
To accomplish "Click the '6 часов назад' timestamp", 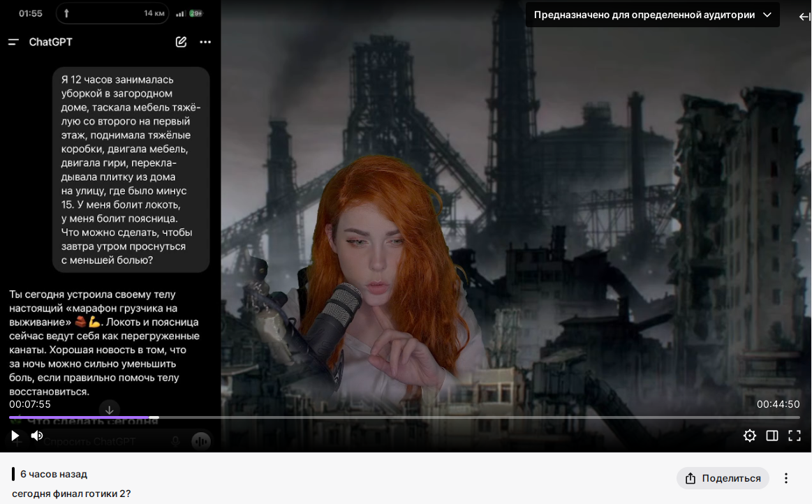I will click(x=54, y=474).
